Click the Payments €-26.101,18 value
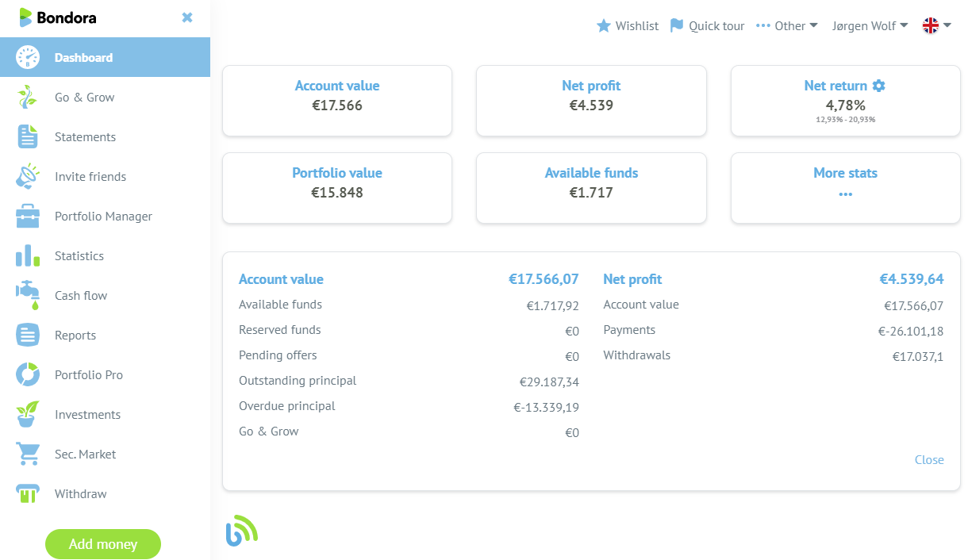This screenshot has width=968, height=560. (x=911, y=331)
